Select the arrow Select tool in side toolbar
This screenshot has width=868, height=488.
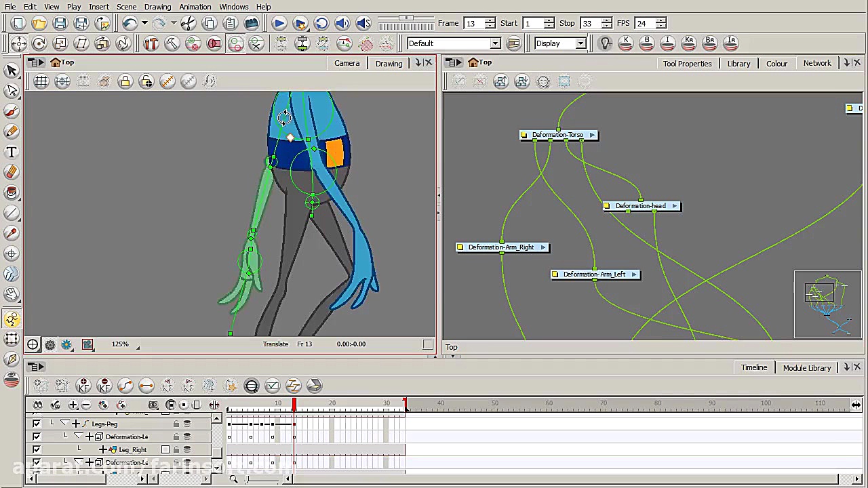12,71
